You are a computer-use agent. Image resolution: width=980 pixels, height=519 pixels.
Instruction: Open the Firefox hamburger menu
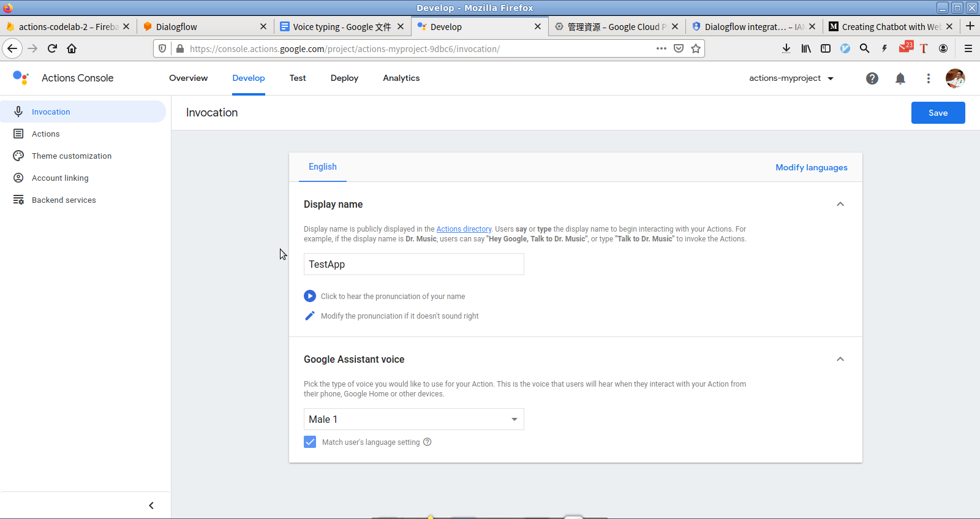point(968,48)
